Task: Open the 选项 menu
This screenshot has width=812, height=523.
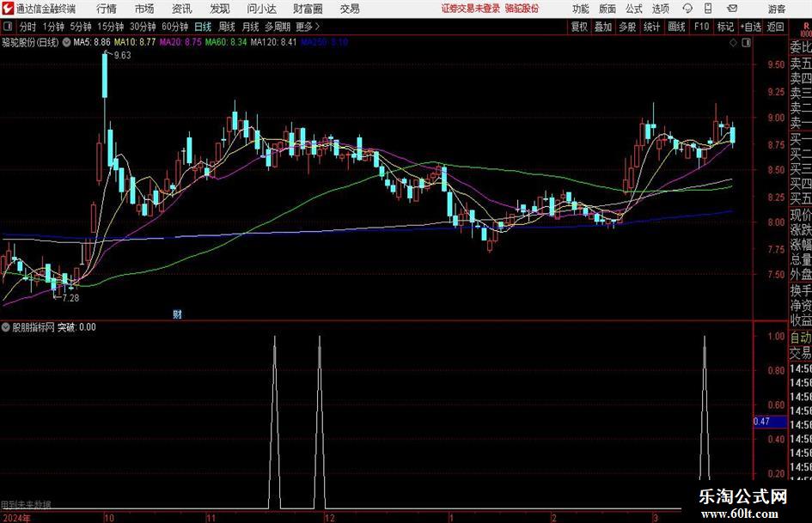Action: click(x=660, y=9)
